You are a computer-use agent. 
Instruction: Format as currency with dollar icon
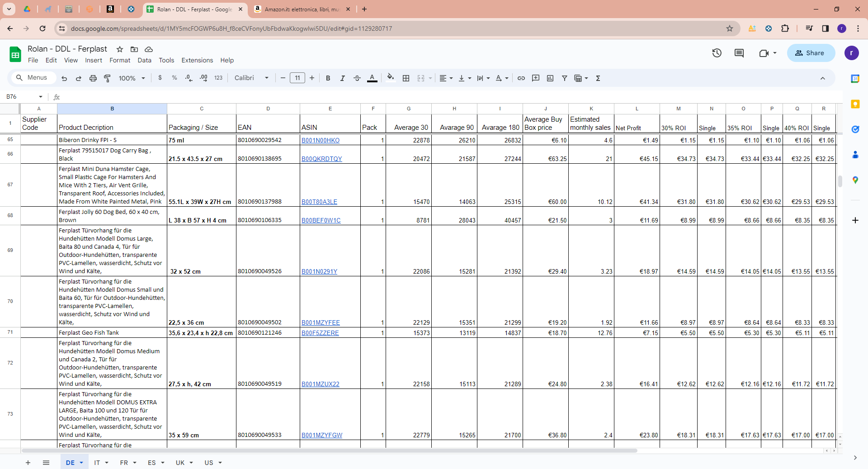160,78
